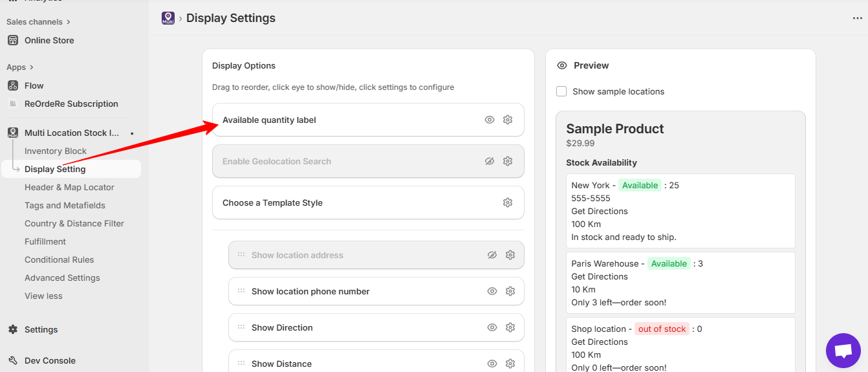This screenshot has width=868, height=372.
Task: Open Advanced Settings page
Action: (x=62, y=278)
